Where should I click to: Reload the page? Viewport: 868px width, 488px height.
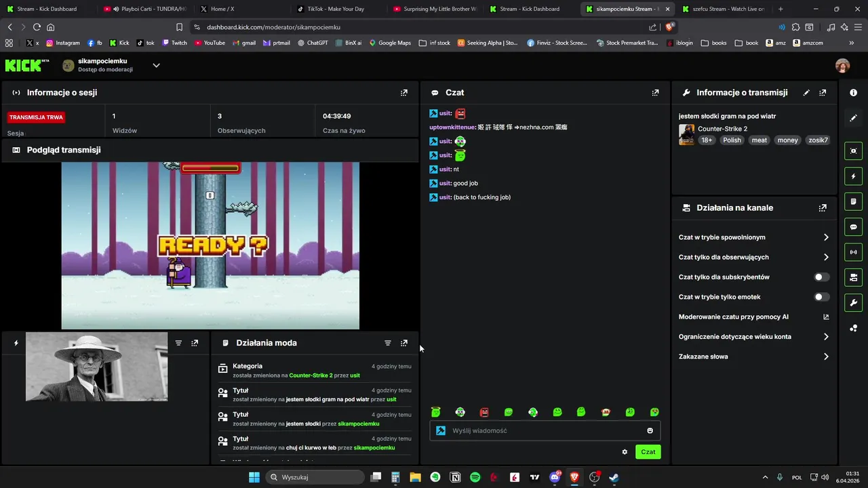[x=37, y=27]
